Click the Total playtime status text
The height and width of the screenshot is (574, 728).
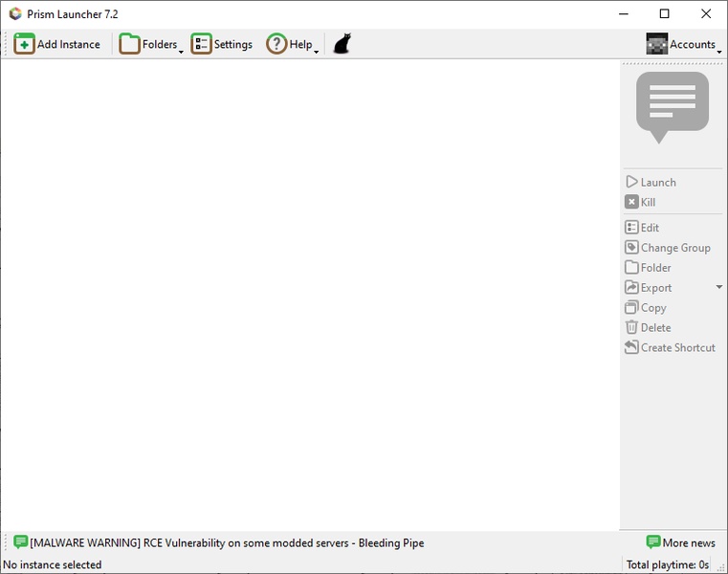coord(667,564)
